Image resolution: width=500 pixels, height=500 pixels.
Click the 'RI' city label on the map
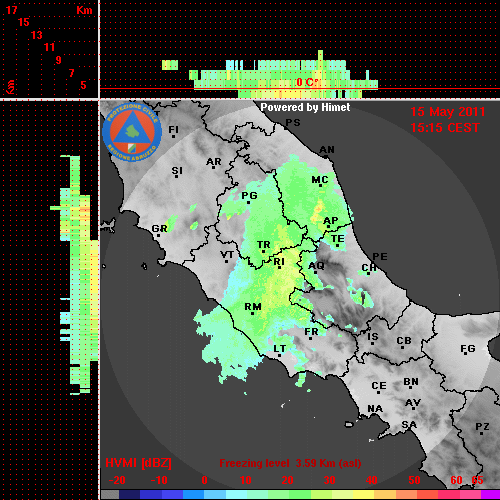click(279, 262)
